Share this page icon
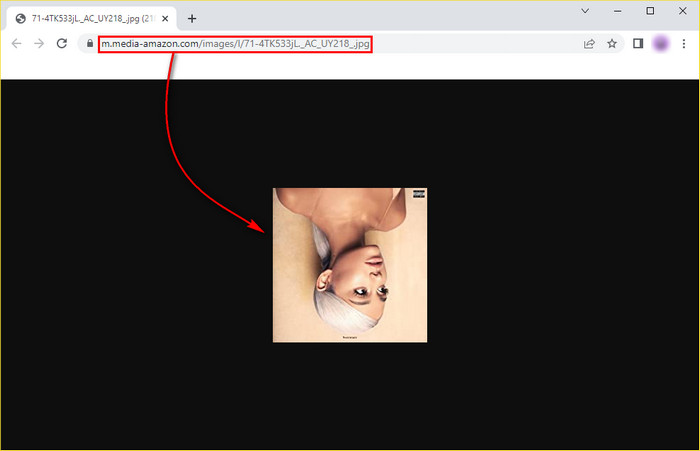 click(x=589, y=43)
